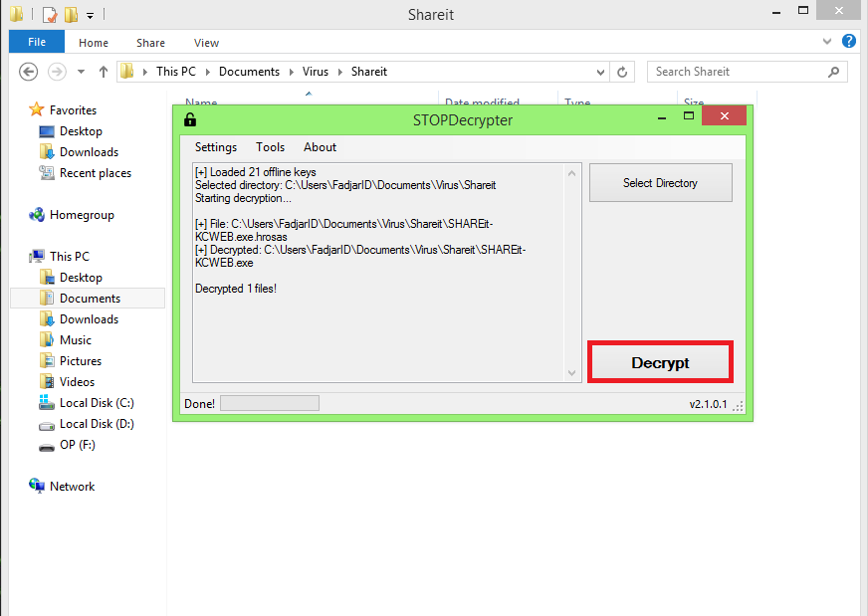868x616 pixels.
Task: Click Documents in the address breadcrumb
Action: click(x=249, y=72)
